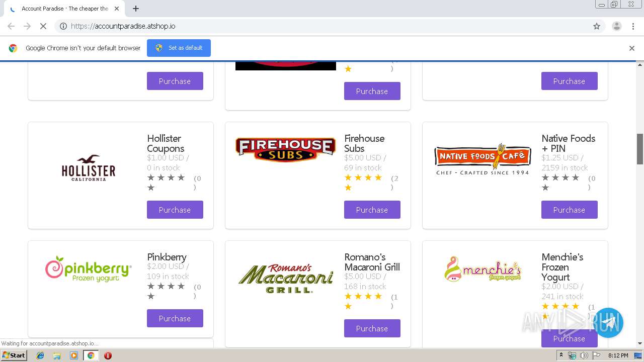Click the taskbar clock 8:12 PM
Viewport: 644px width, 362px height.
tap(618, 355)
